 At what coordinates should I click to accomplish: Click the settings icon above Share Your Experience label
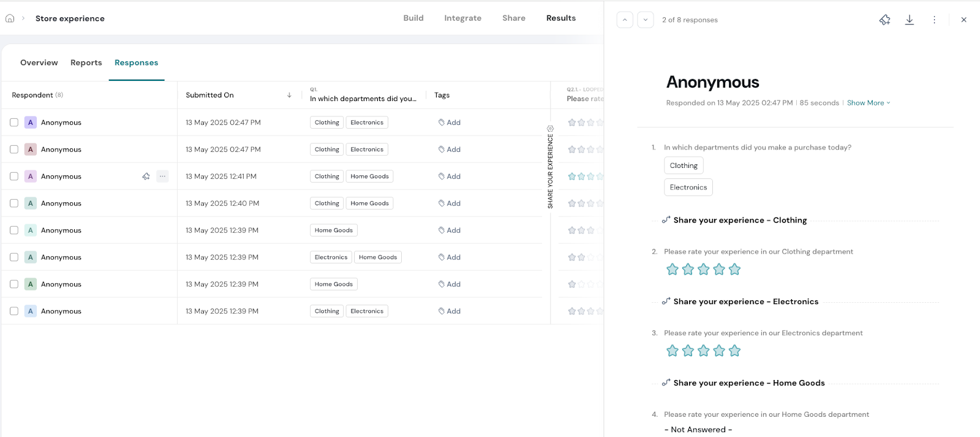pyautogui.click(x=550, y=129)
